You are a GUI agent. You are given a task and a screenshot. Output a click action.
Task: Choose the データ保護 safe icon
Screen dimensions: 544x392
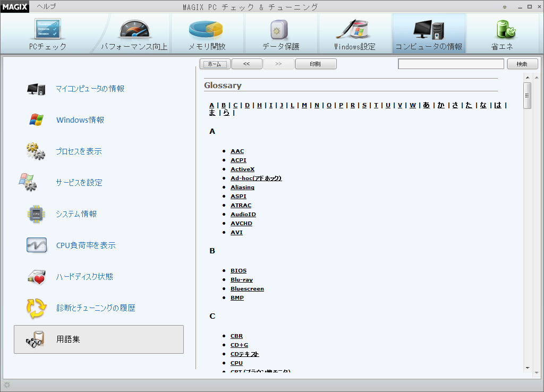click(x=279, y=30)
